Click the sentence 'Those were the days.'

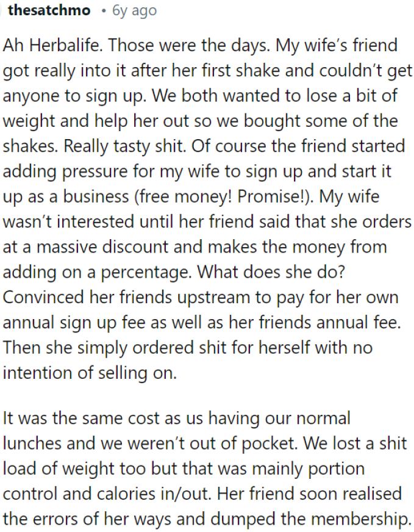point(189,45)
